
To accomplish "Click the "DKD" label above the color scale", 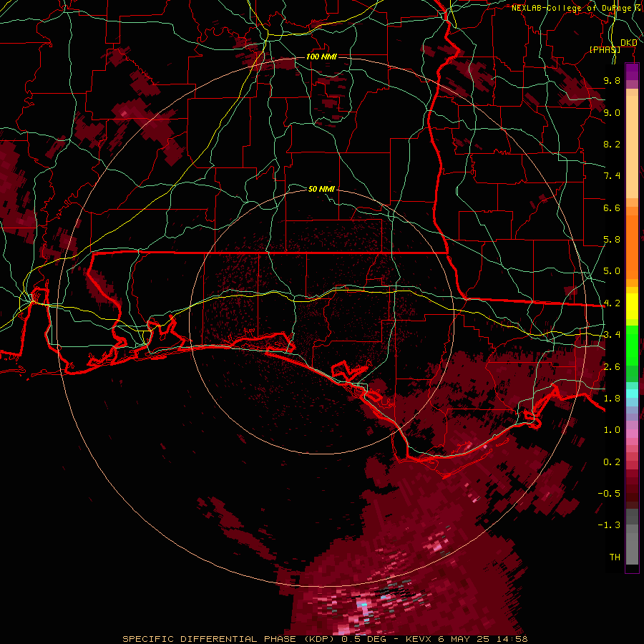I will [629, 42].
